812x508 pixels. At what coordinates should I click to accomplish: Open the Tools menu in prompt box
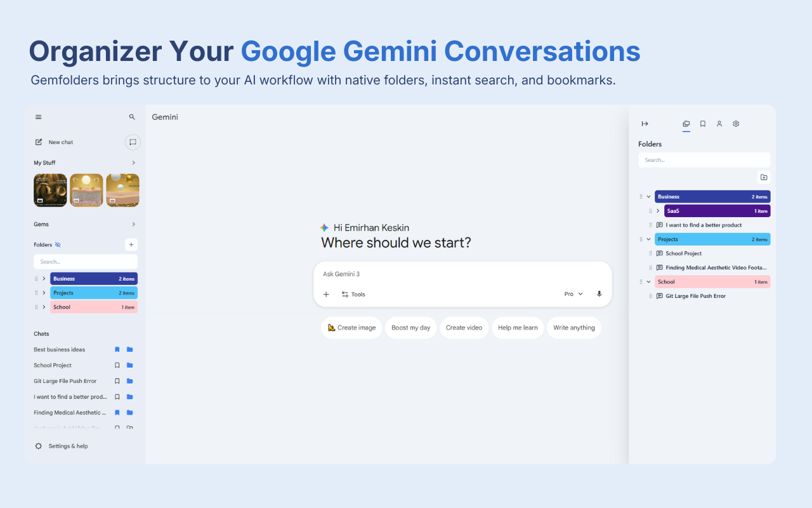pos(353,294)
